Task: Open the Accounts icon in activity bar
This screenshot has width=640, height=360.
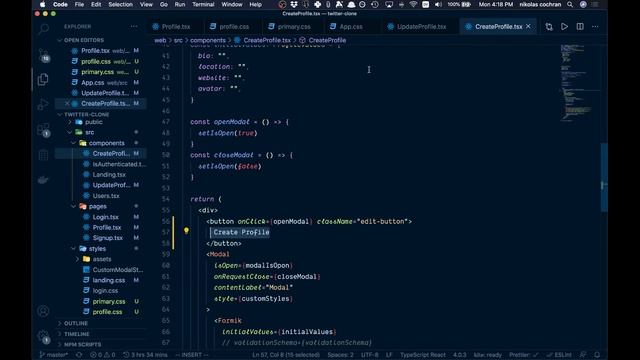Action: 43,311
